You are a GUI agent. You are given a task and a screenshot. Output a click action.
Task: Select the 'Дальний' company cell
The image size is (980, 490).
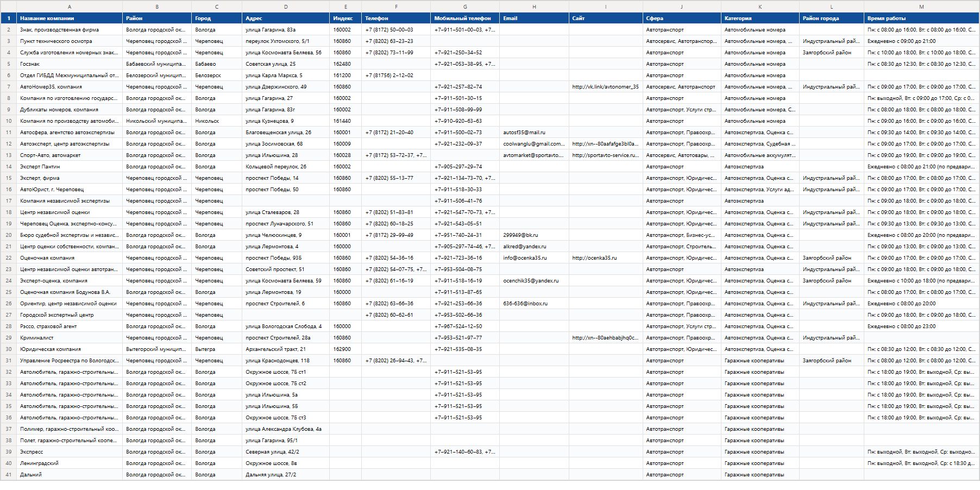point(70,475)
